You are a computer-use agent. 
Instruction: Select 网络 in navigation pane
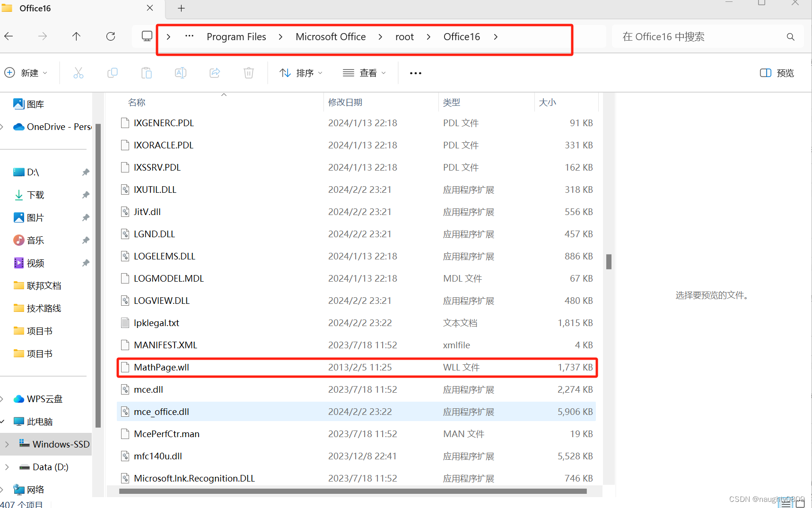pyautogui.click(x=29, y=490)
